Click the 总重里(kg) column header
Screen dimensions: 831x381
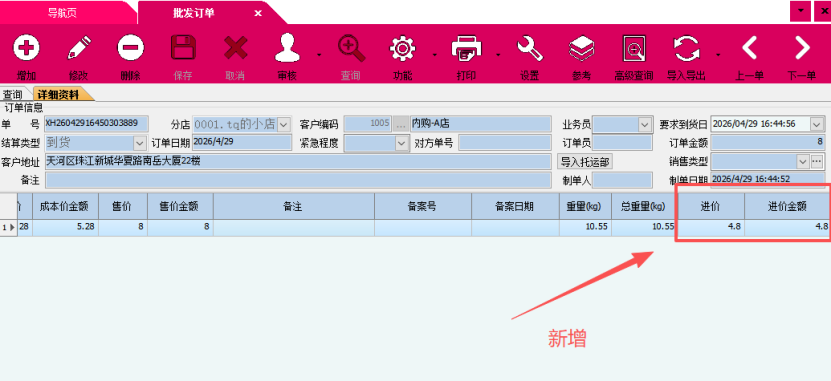[644, 207]
